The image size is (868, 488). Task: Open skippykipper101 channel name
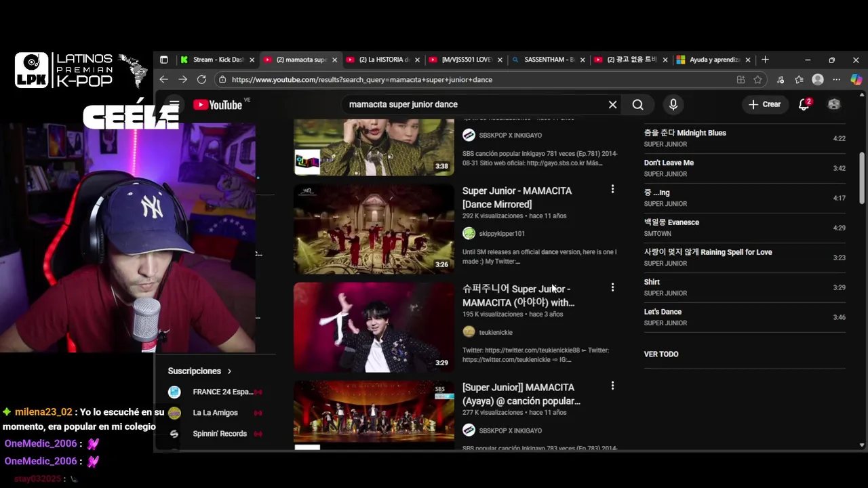pyautogui.click(x=502, y=233)
